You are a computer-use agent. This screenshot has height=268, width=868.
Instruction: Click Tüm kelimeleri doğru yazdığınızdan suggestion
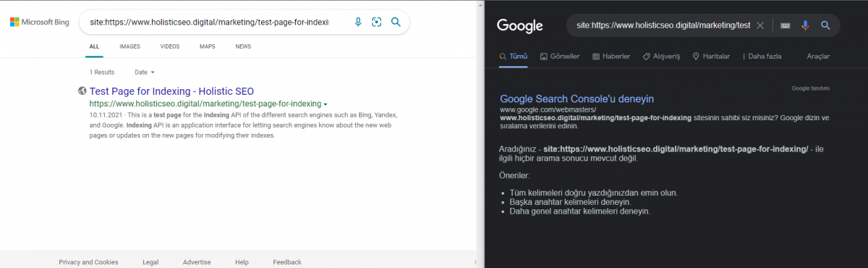pyautogui.click(x=594, y=193)
